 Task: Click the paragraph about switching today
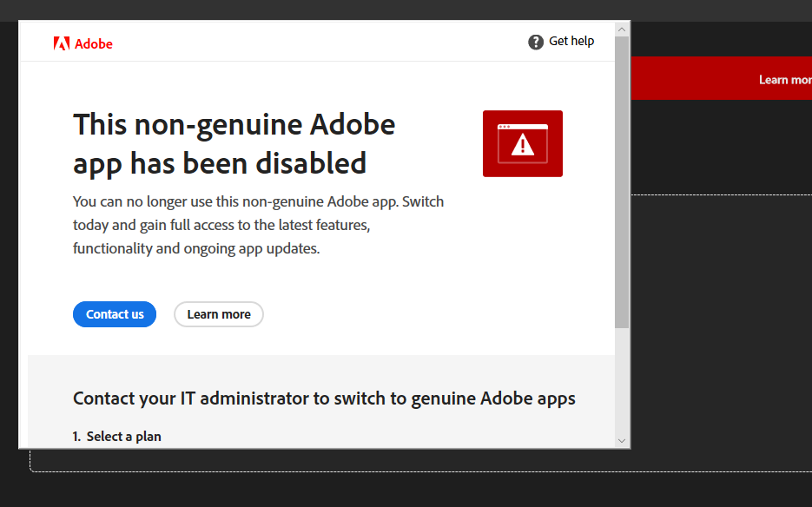tap(259, 225)
